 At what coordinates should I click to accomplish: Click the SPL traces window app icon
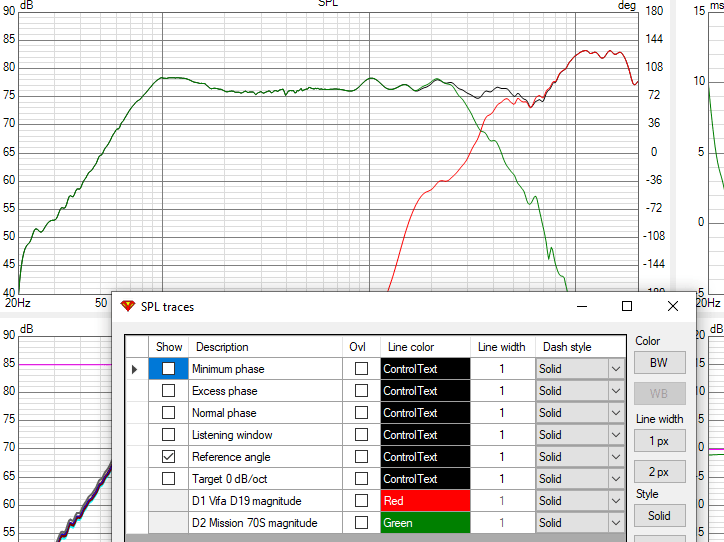127,306
